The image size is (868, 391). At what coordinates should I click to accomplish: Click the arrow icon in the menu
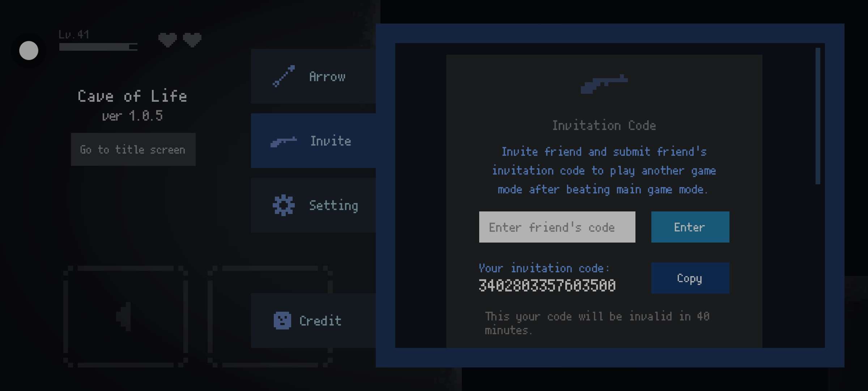[284, 76]
